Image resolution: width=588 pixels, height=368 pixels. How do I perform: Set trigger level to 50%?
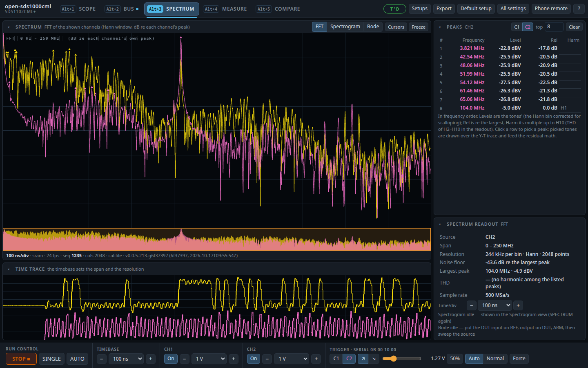[x=455, y=359]
